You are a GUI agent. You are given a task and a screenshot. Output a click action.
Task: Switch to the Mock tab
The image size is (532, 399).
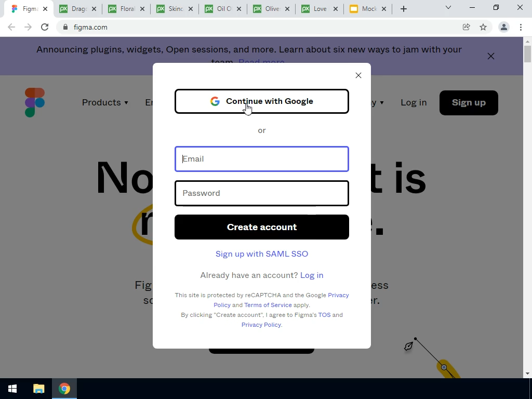tap(367, 9)
